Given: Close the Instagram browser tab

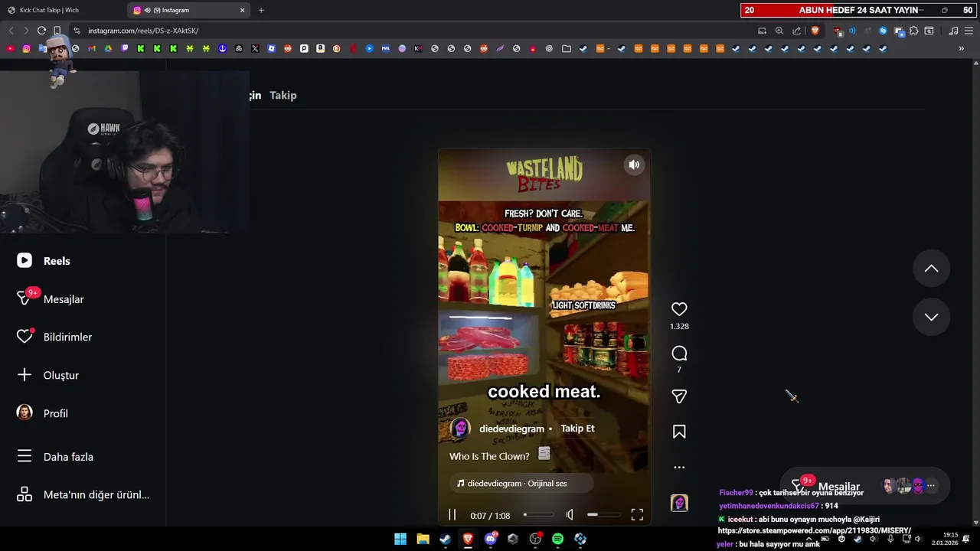Looking at the screenshot, I should pyautogui.click(x=243, y=10).
